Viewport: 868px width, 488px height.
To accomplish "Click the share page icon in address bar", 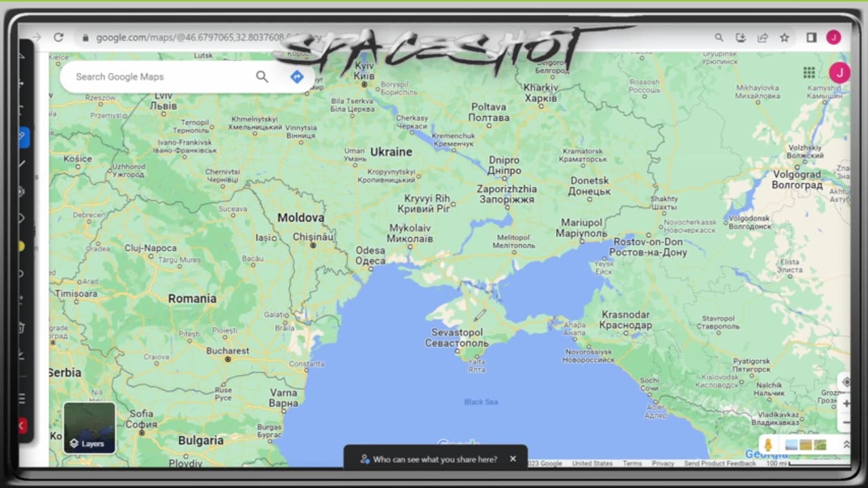I will click(x=763, y=38).
